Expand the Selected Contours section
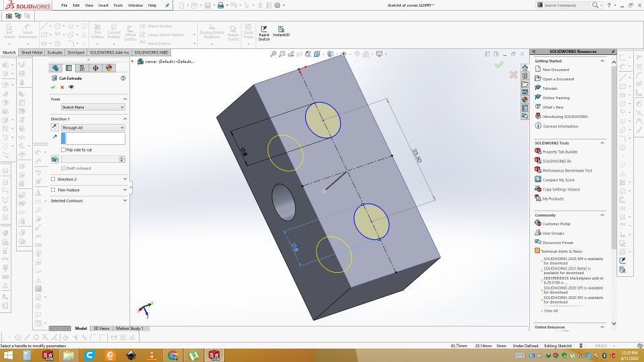 [x=125, y=200]
